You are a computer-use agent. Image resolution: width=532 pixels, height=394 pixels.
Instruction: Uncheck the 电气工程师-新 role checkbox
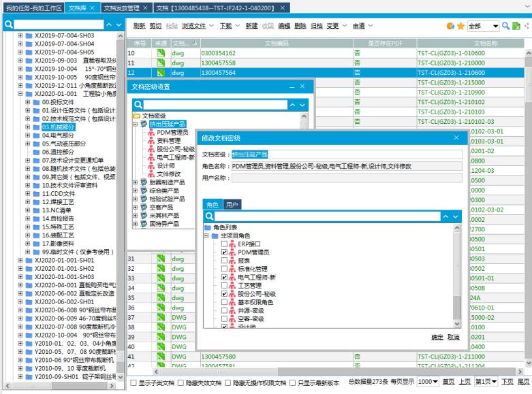tap(224, 277)
